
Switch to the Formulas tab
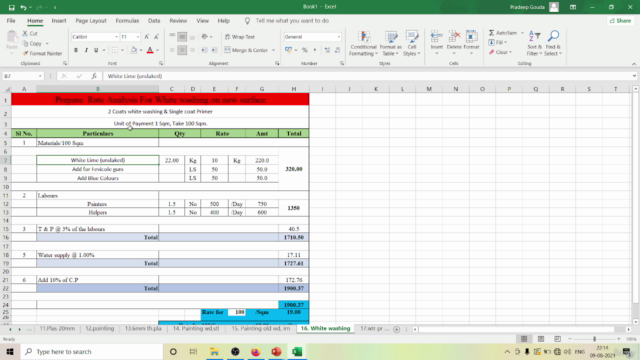(x=127, y=21)
